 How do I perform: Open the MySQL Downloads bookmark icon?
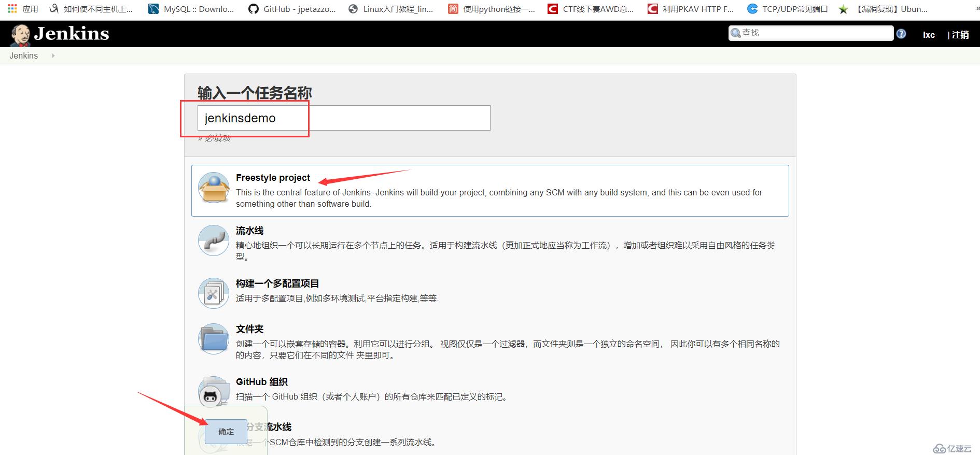tap(153, 9)
